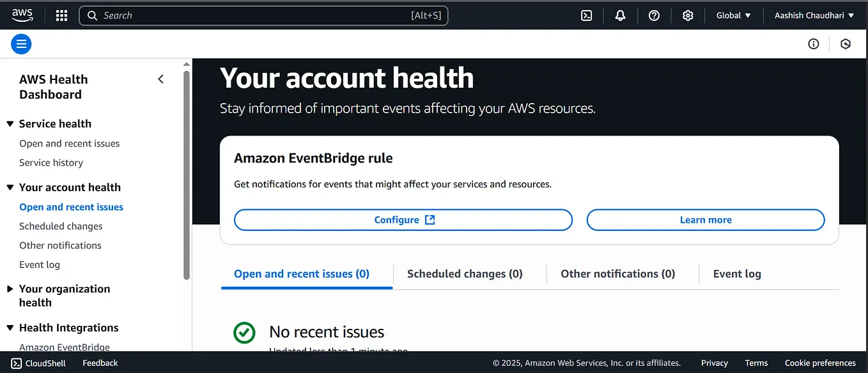This screenshot has height=373, width=868.
Task: Open the AWS services grid menu
Action: 61,15
